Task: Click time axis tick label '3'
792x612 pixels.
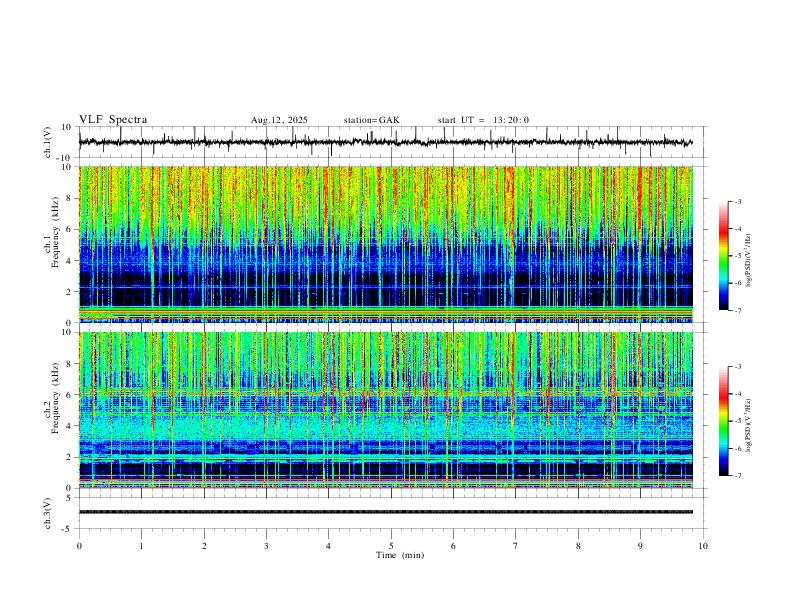Action: click(x=266, y=546)
